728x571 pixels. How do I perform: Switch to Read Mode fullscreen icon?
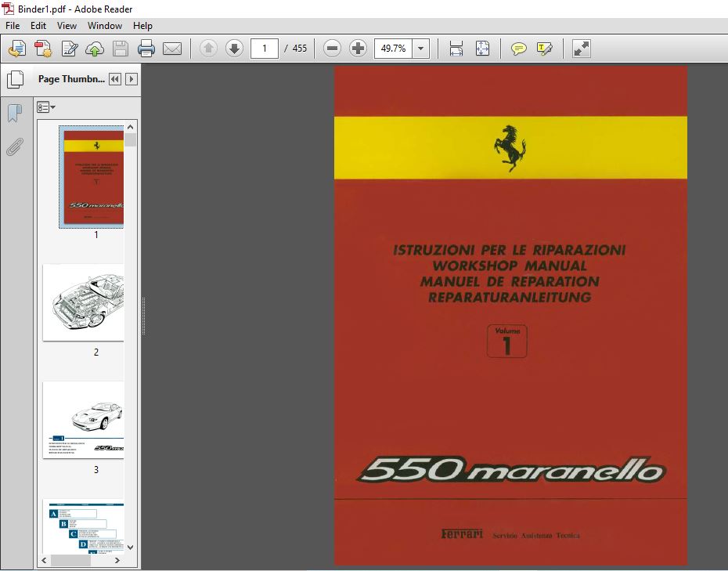coord(582,49)
